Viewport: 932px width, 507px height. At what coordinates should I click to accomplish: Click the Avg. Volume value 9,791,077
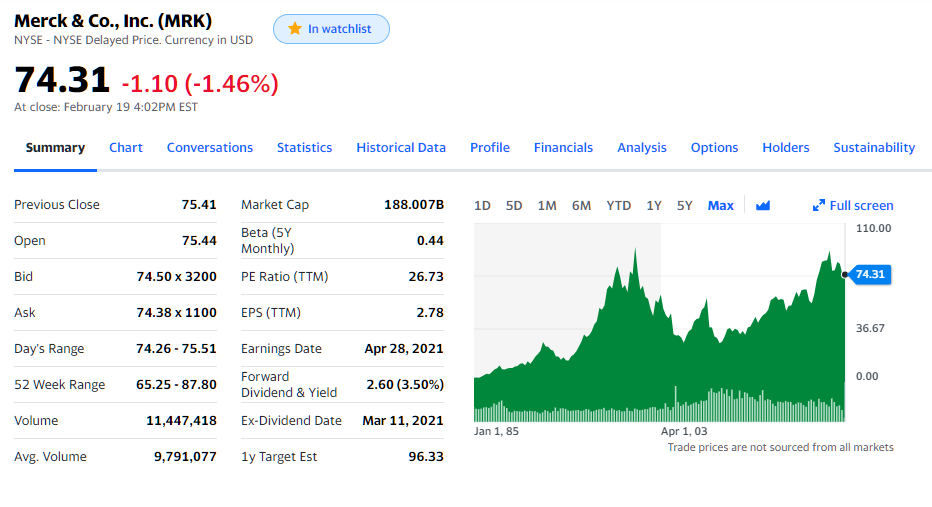pyautogui.click(x=185, y=456)
